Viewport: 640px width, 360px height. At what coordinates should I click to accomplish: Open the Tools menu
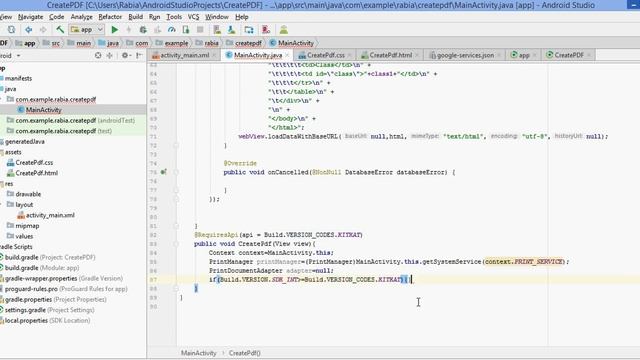174,17
